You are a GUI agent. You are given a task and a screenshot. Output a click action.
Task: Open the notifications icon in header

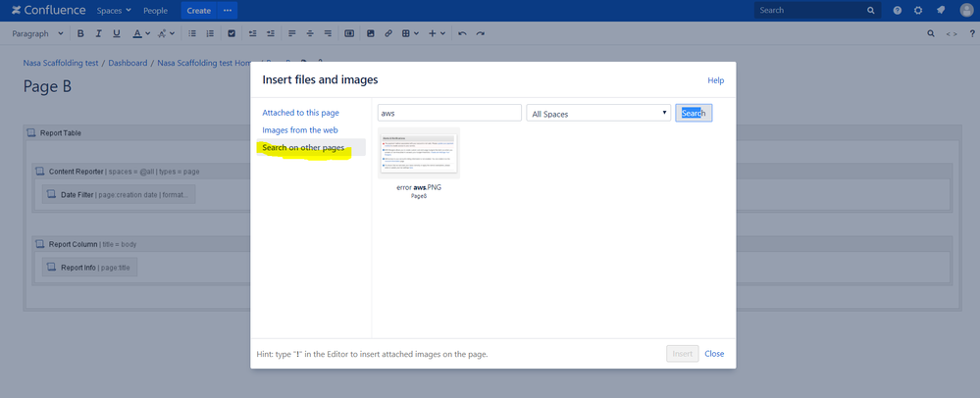coord(941,11)
